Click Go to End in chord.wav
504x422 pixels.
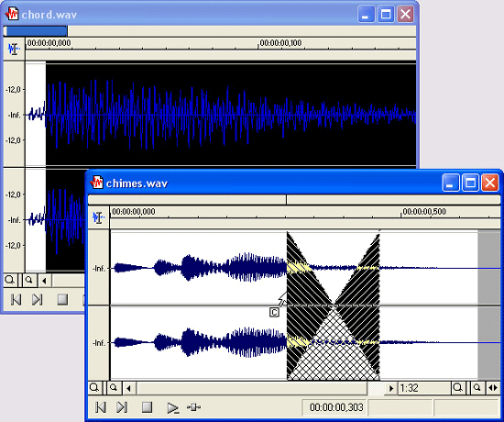(x=37, y=300)
